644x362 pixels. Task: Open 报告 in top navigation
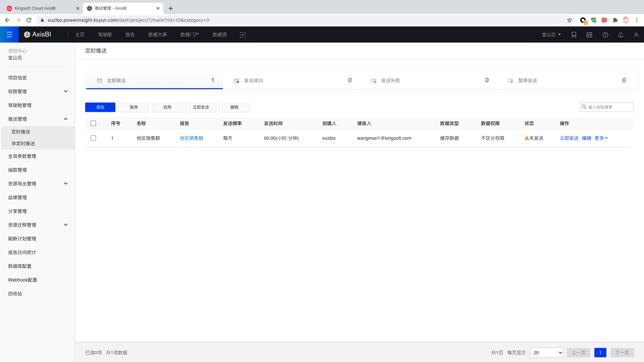pos(130,35)
